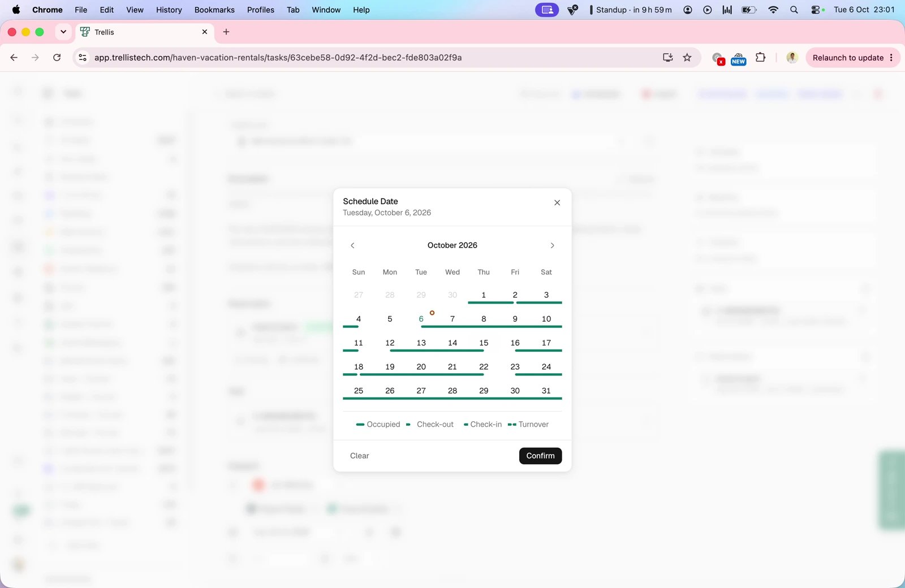
Task: View site information icon in address bar
Action: coord(83,58)
